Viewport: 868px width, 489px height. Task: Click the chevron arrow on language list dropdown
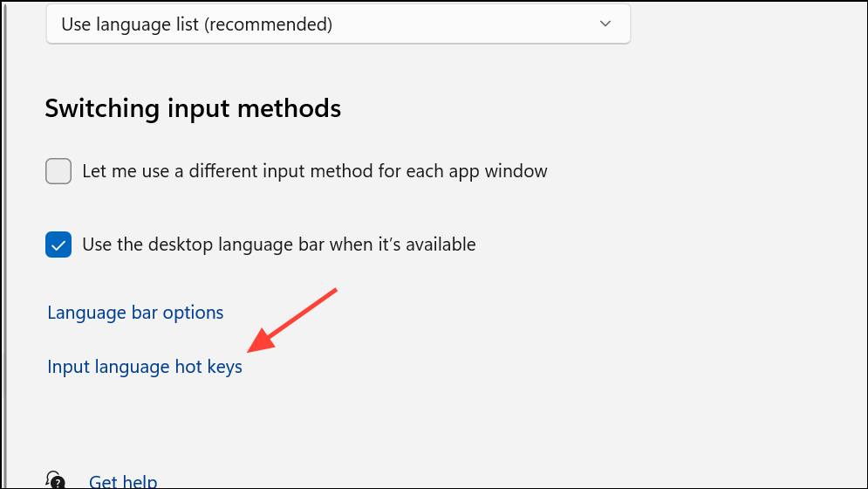tap(605, 24)
